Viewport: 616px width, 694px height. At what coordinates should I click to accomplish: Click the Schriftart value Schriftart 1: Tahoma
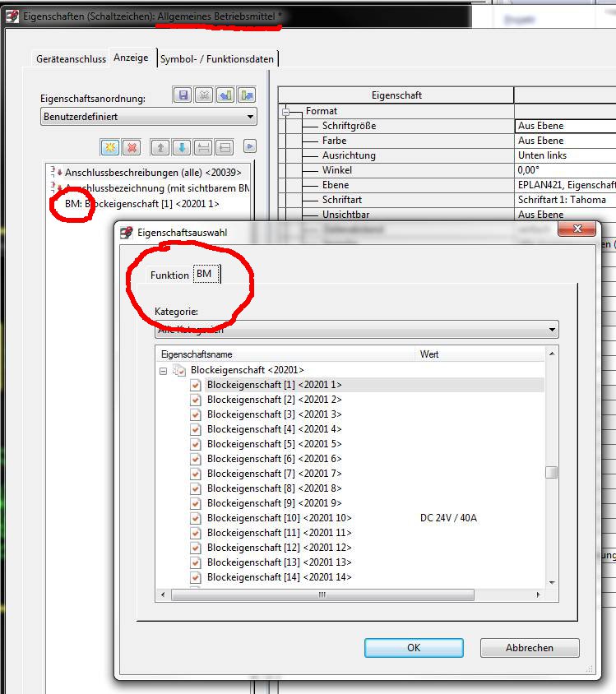click(x=565, y=200)
